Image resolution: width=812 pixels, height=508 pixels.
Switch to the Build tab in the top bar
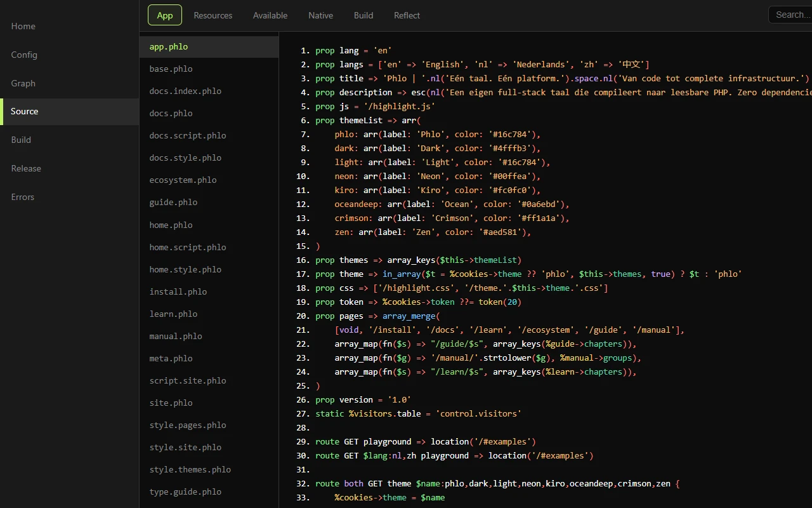tap(363, 15)
